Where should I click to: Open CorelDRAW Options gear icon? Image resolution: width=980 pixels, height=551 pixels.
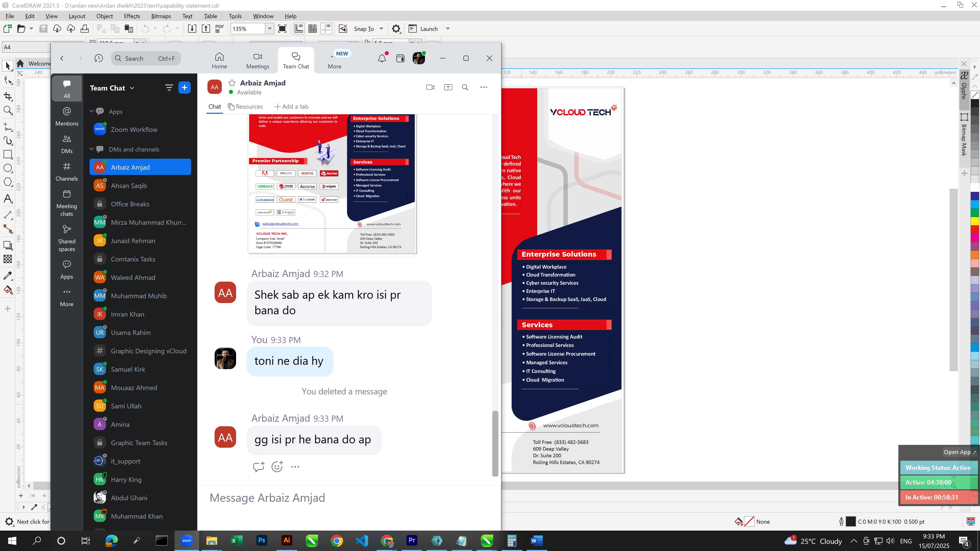(396, 29)
